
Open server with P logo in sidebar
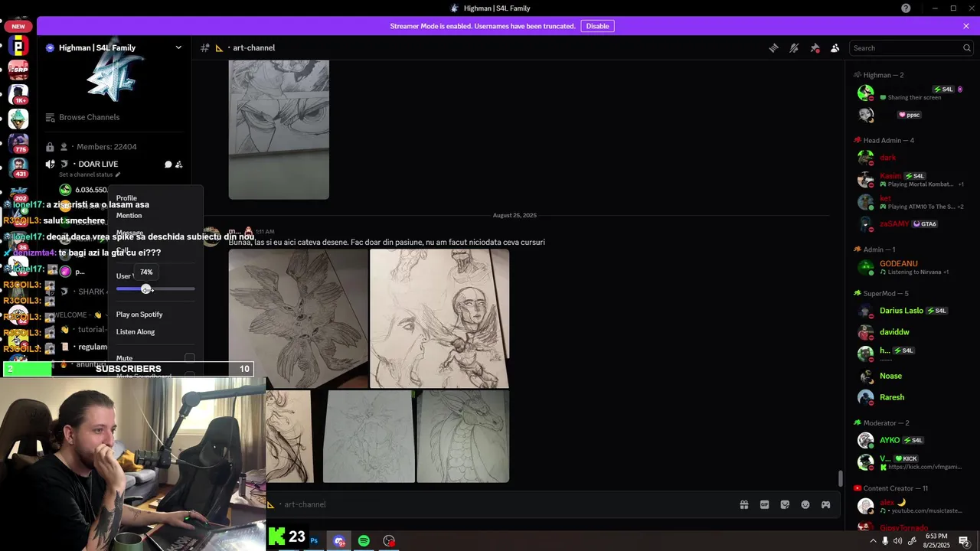[x=18, y=47]
